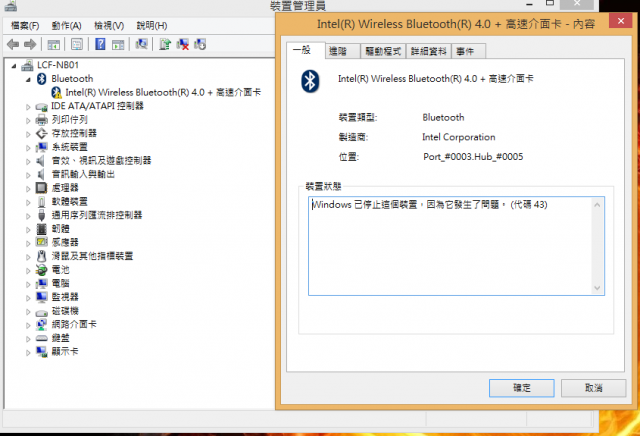The width and height of the screenshot is (640, 436).
Task: Select the 韌體 chip icon
Action: tap(41, 229)
